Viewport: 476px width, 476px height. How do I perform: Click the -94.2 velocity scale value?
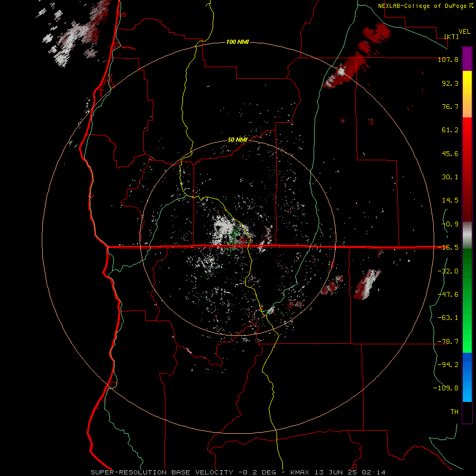(x=448, y=365)
